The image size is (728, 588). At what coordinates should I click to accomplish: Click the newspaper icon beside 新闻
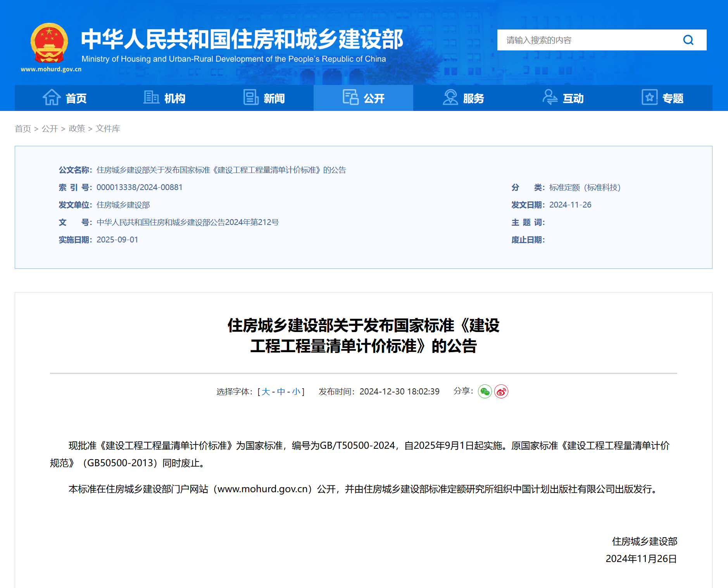tap(251, 97)
